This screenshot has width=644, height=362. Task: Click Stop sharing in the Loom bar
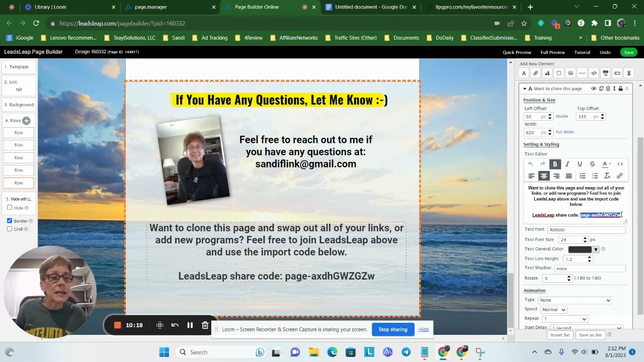pos(393,329)
